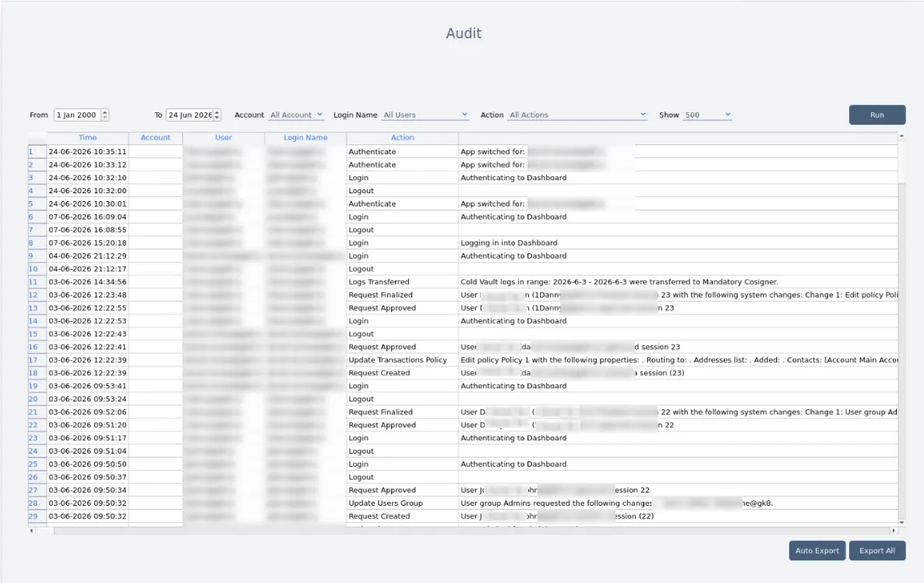Click the Request Approved cell at 09:50:34
Screen dimensions: 924x583
click(403, 490)
